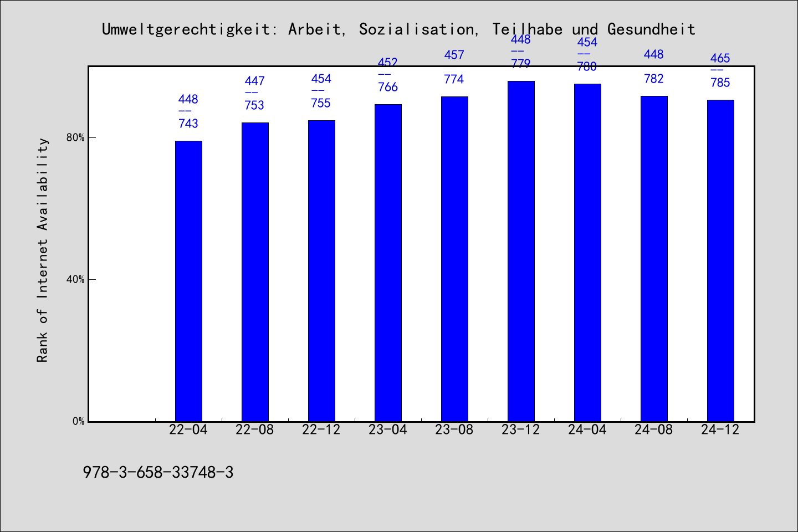Click the x-axis label 24-04
The width and height of the screenshot is (798, 532).
587,429
